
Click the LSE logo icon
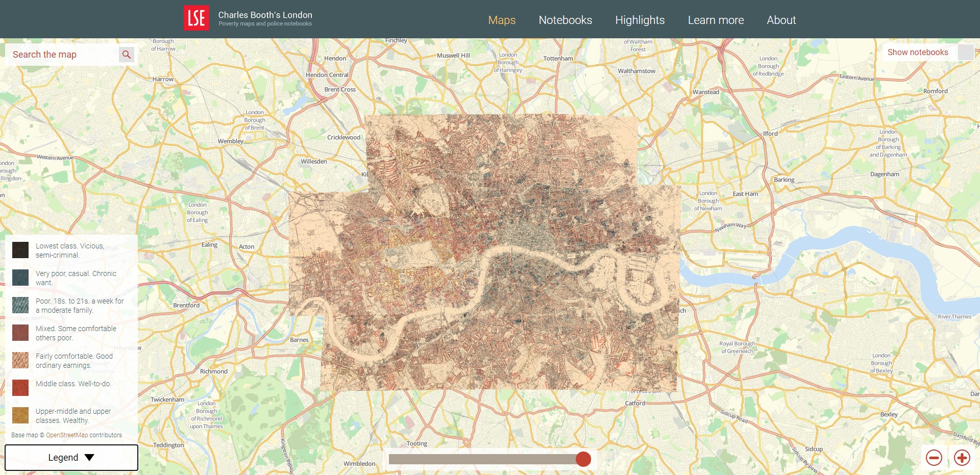(x=196, y=18)
